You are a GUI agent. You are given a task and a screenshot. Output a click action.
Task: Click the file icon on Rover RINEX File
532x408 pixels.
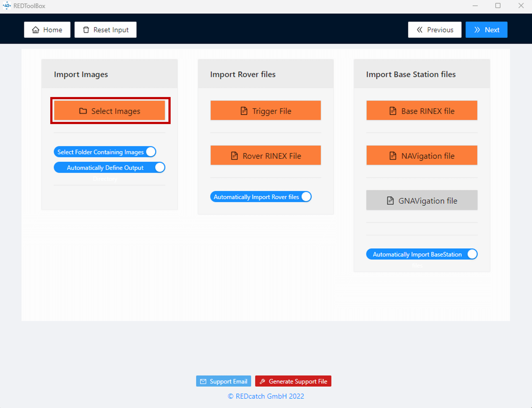pos(234,155)
